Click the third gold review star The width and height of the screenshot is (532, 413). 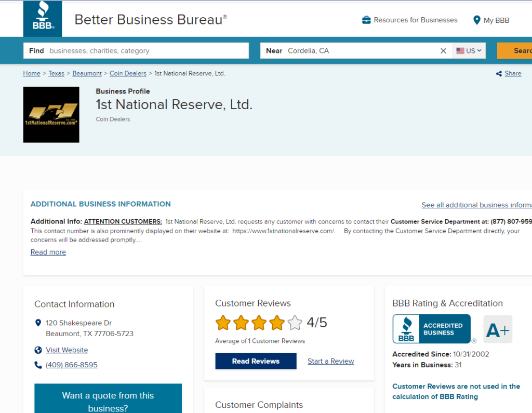coord(259,323)
